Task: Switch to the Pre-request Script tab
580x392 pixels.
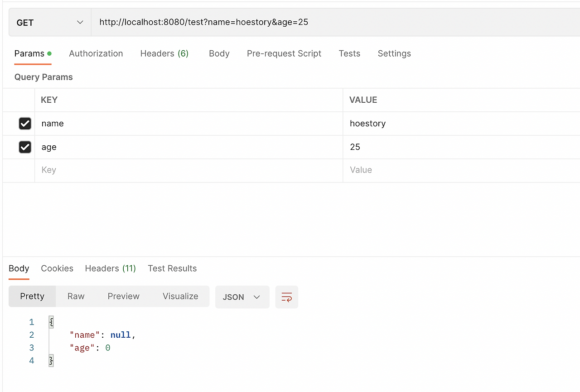Action: [284, 53]
